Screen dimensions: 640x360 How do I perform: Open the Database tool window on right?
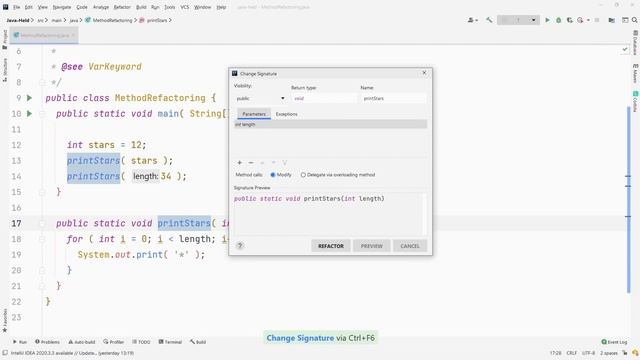point(636,43)
